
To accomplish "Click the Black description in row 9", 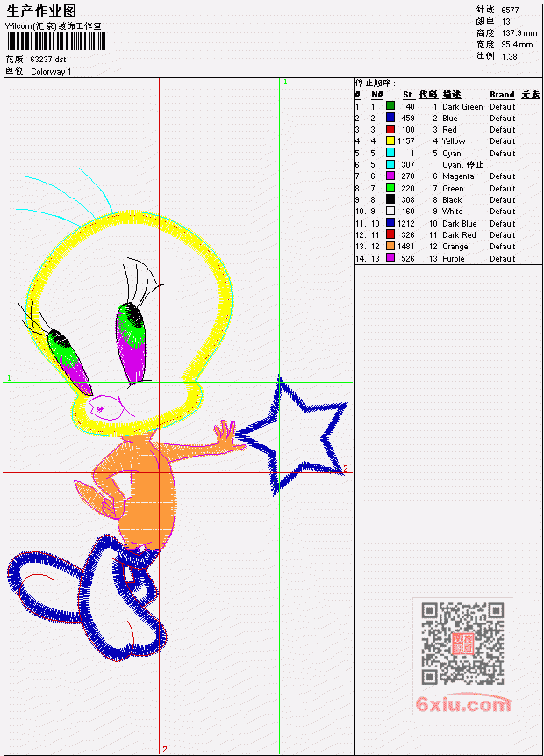I will [x=452, y=200].
